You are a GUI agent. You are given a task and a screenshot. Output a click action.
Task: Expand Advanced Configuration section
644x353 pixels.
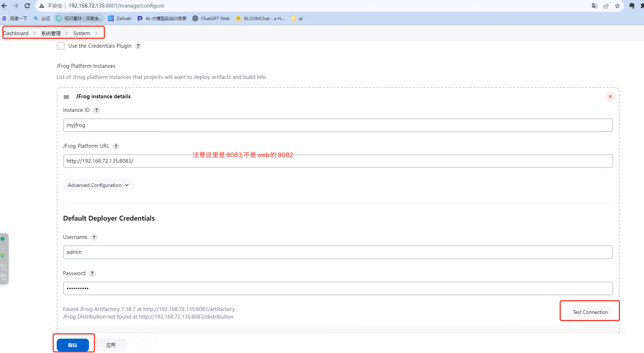[98, 185]
